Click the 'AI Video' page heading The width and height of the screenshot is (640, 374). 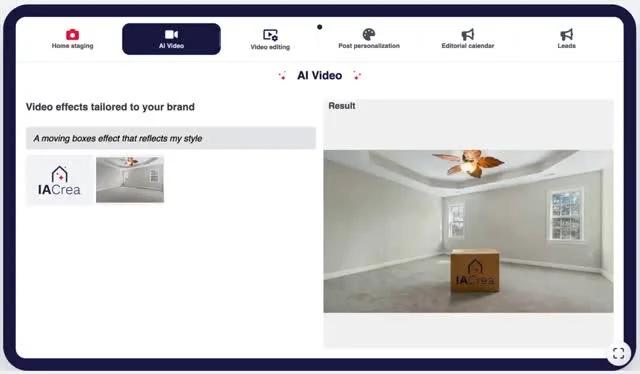point(320,76)
